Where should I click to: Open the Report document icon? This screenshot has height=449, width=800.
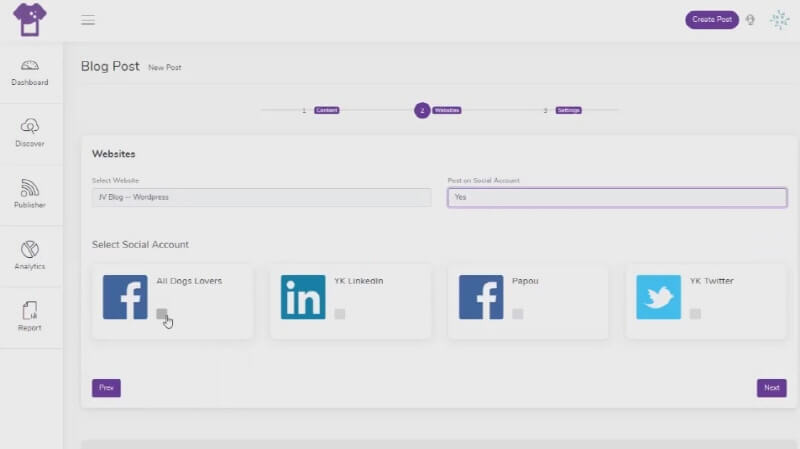(30, 310)
